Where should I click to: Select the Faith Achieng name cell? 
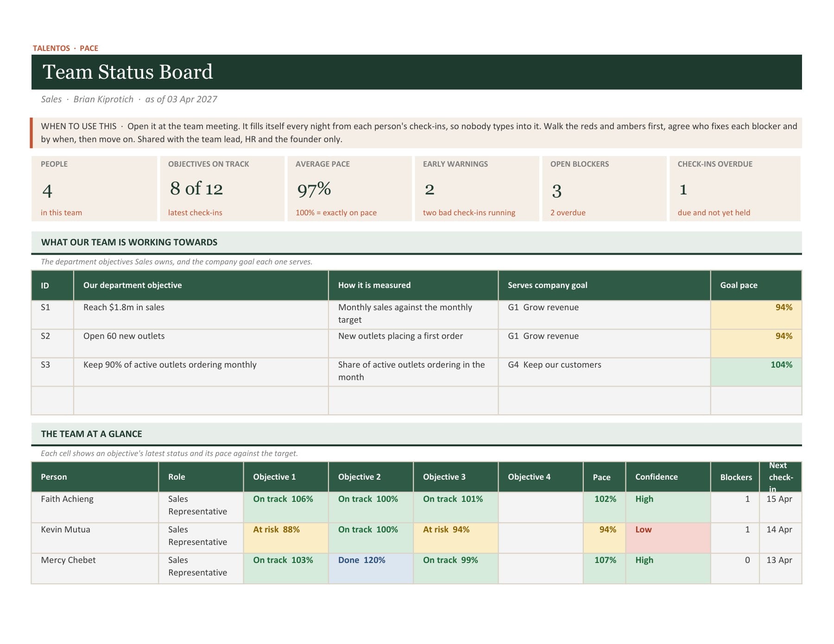(x=95, y=507)
